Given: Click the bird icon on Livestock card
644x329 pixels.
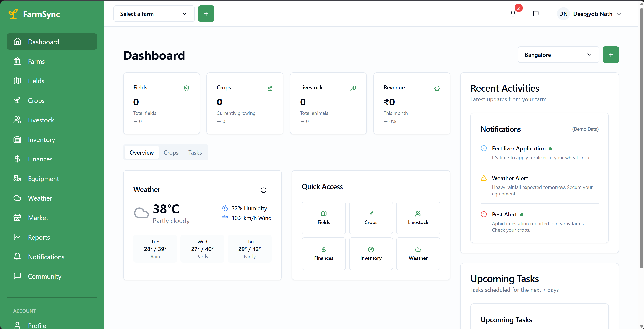Looking at the screenshot, I should coord(353,88).
